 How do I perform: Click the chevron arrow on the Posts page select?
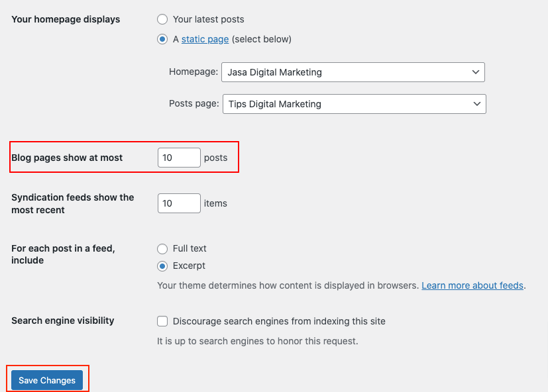point(476,104)
